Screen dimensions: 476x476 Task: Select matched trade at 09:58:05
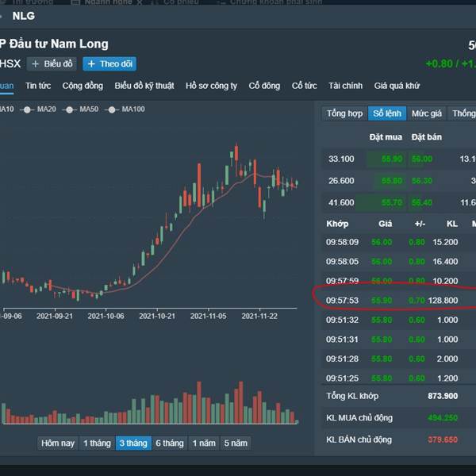tap(399, 262)
